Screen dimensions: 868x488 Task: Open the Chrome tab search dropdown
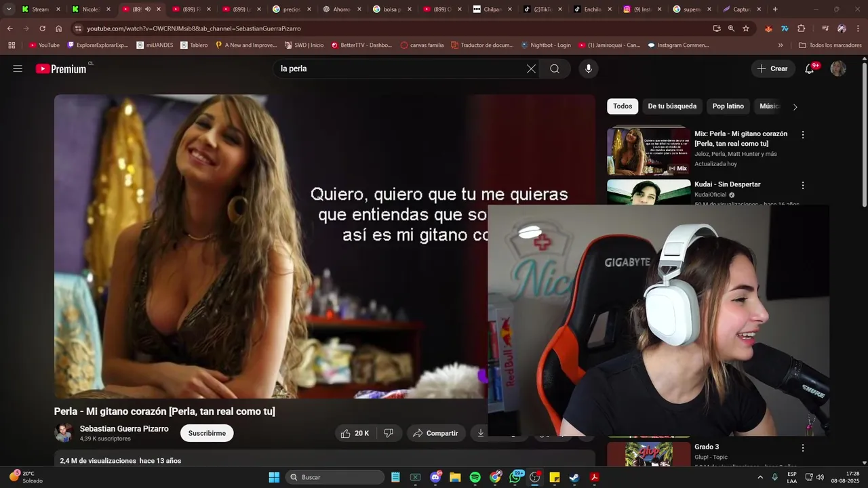[x=9, y=9]
